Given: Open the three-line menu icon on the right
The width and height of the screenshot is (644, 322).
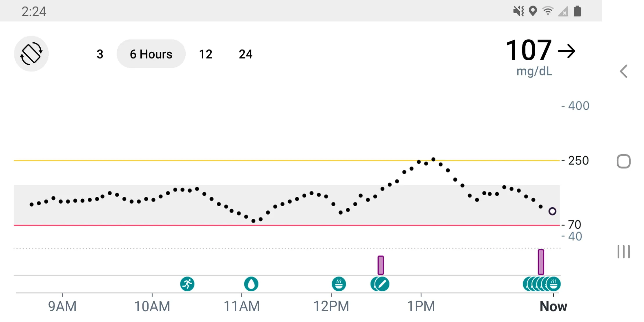Looking at the screenshot, I should pyautogui.click(x=623, y=252).
